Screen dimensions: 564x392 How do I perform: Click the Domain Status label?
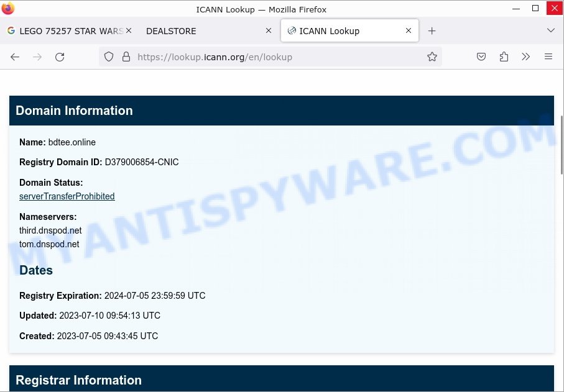51,183
